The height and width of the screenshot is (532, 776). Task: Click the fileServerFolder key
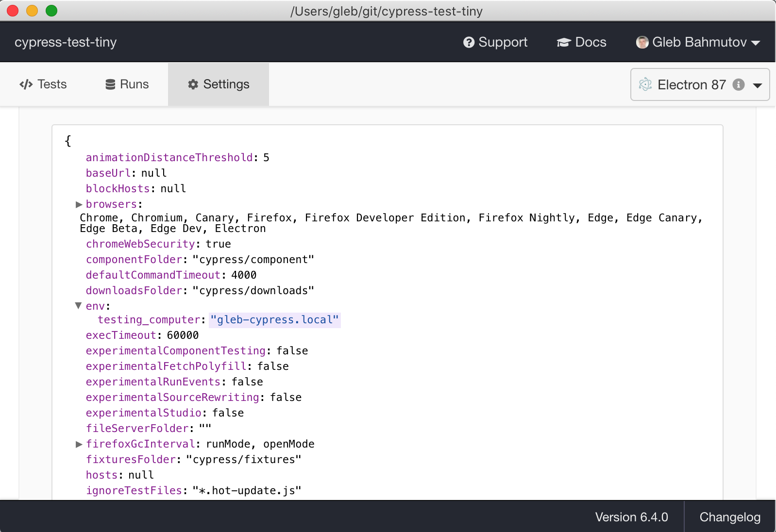coord(137,429)
